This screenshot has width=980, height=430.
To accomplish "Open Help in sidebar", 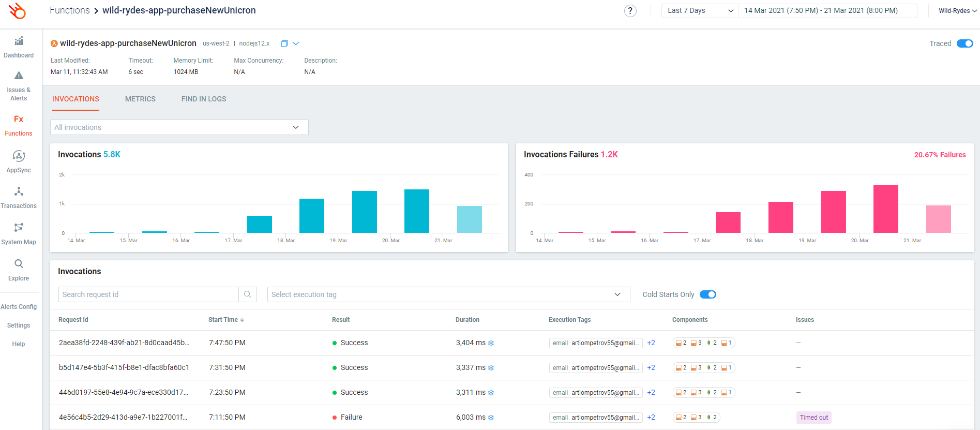I will (x=19, y=344).
